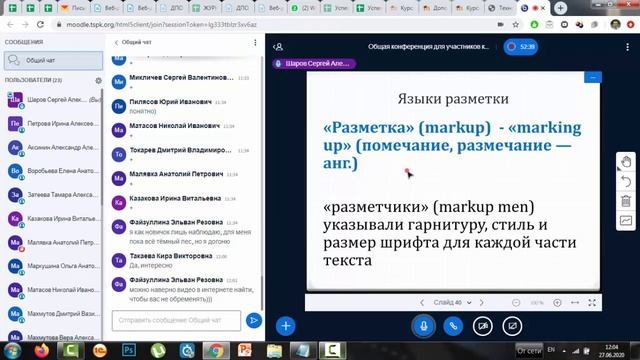Open PowerPoint from the taskbar
Screen dimensions: 640x360
[245, 351]
